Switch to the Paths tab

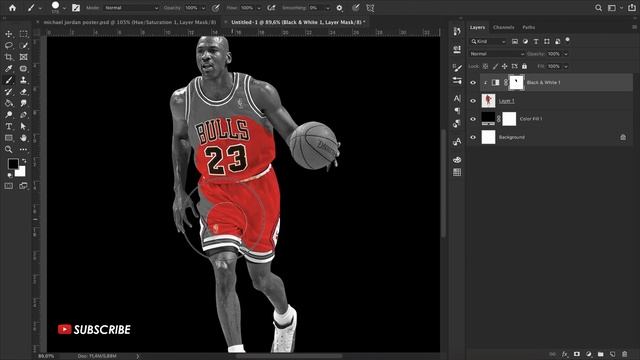coord(529,27)
